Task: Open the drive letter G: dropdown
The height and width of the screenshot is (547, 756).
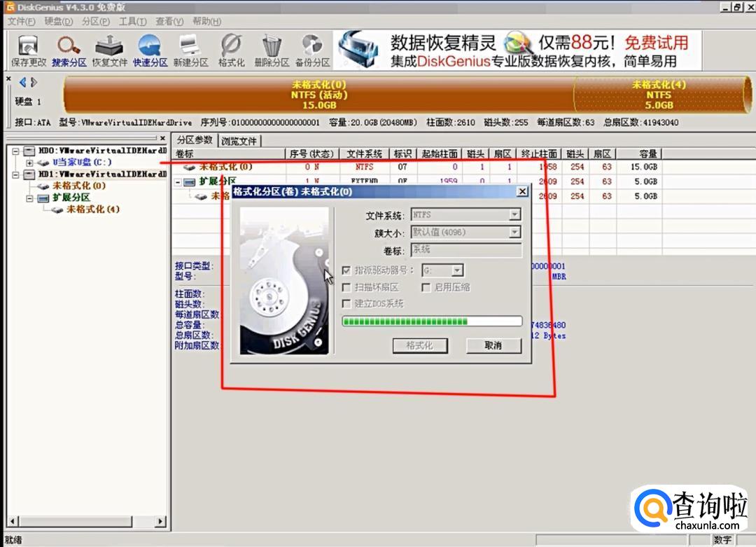Action: [x=458, y=270]
